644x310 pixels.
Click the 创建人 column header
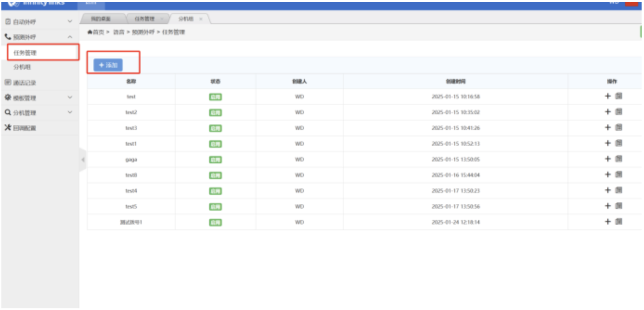[300, 81]
